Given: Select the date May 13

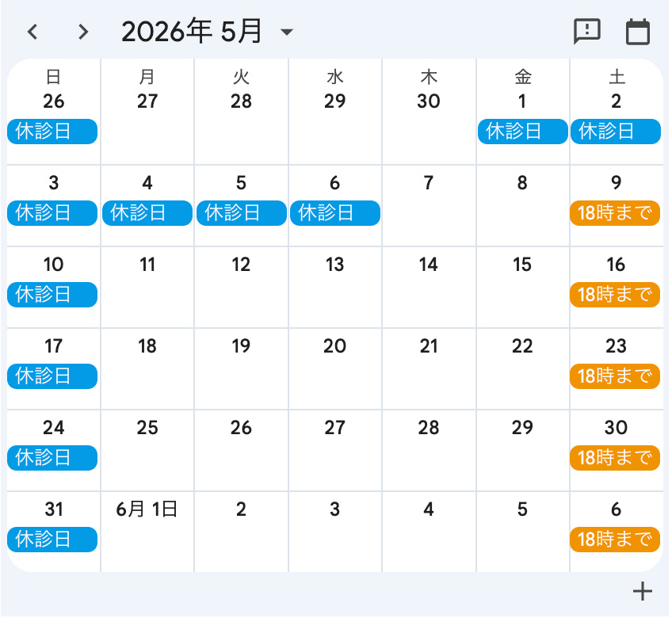Looking at the screenshot, I should click(334, 265).
